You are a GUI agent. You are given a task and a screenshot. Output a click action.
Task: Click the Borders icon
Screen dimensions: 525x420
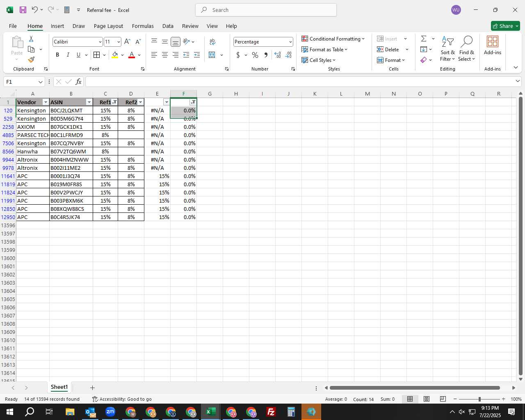(x=97, y=55)
